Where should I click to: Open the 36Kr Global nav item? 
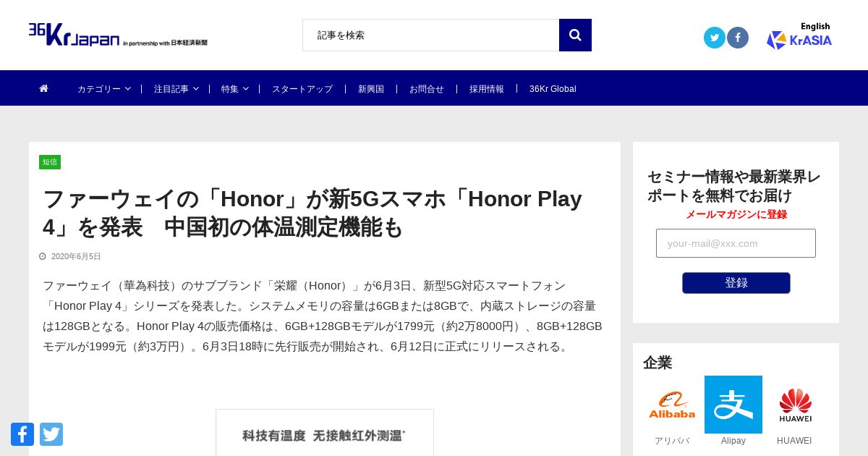pos(553,89)
